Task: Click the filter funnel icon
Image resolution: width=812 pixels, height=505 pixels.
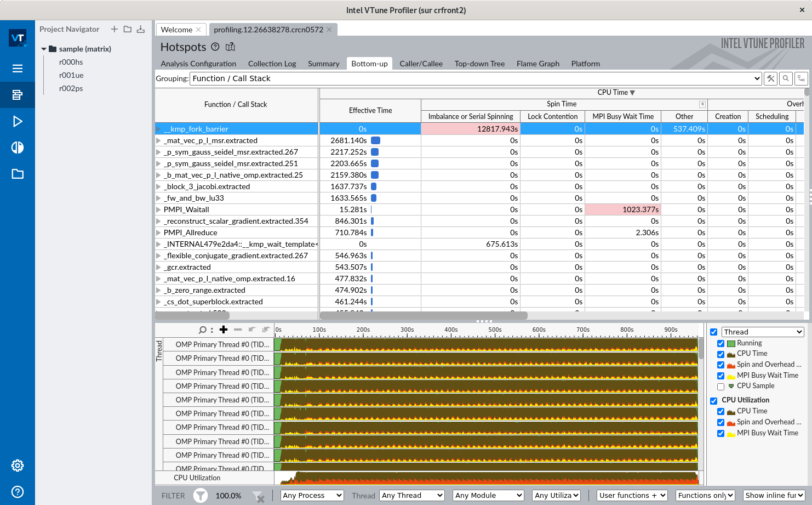Action: coord(201,496)
